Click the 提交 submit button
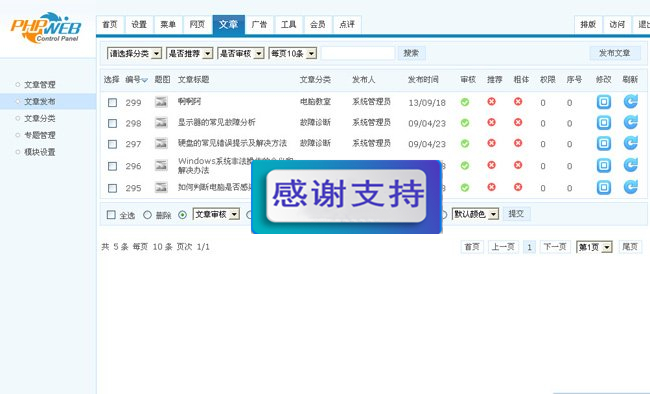 click(x=516, y=214)
